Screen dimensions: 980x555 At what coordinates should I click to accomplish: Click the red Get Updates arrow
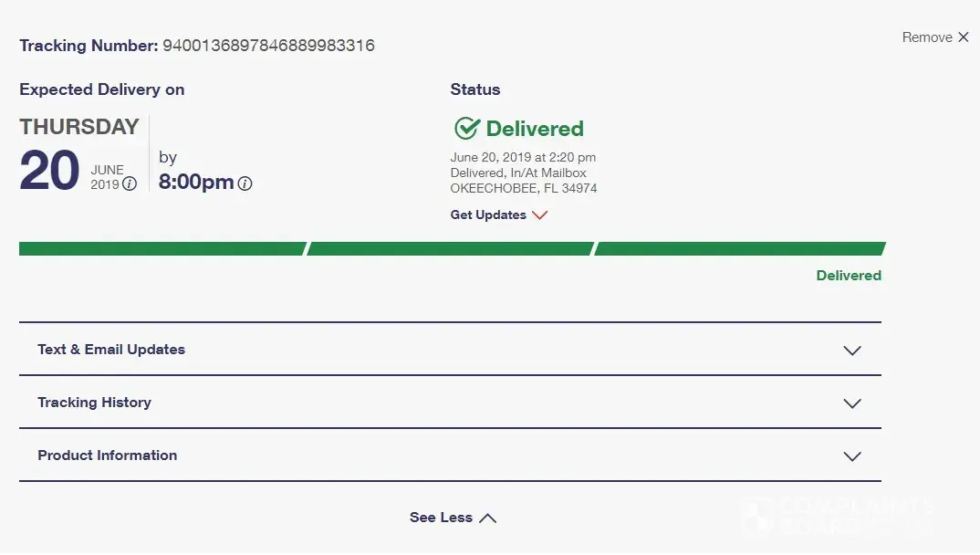pos(539,215)
